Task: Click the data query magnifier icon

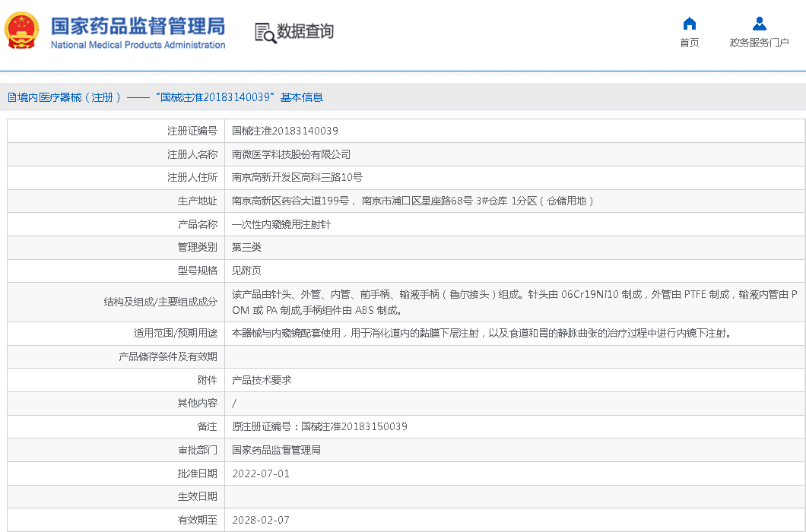Action: point(265,33)
